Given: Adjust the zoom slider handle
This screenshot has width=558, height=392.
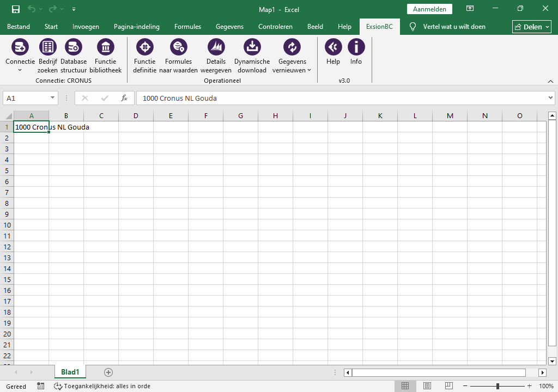Looking at the screenshot, I should [498, 386].
